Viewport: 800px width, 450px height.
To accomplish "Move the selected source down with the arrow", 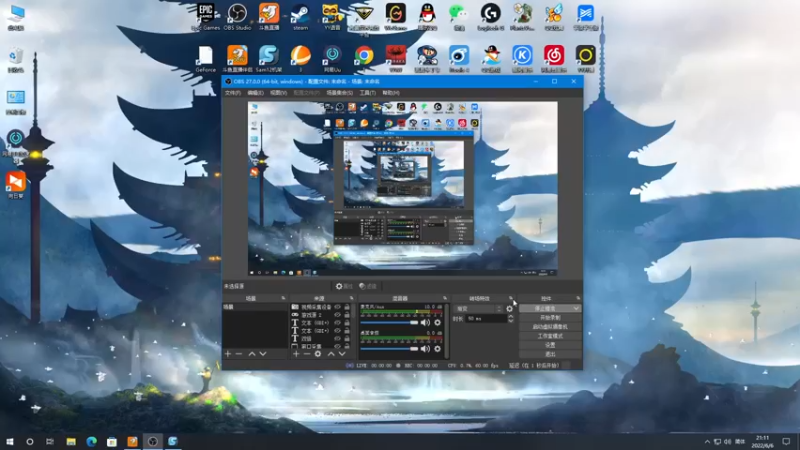I will coord(342,354).
